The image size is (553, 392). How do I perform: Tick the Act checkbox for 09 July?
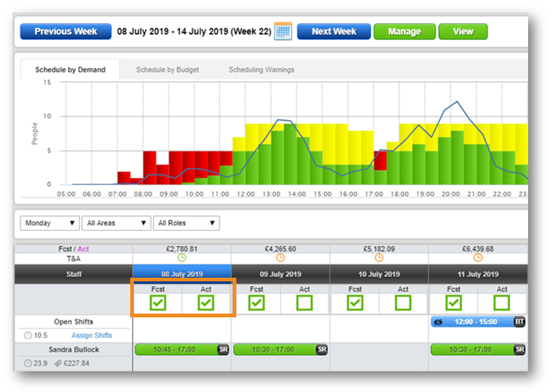305,303
